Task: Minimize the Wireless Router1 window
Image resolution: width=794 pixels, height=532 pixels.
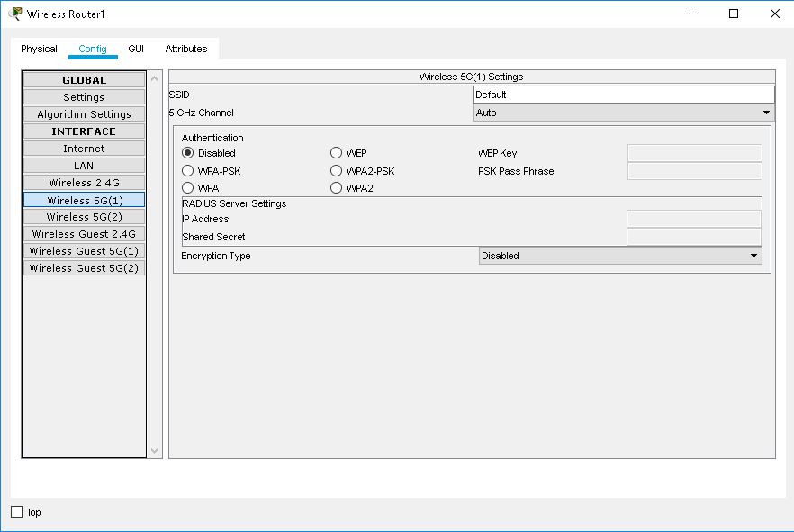Action: 694,14
